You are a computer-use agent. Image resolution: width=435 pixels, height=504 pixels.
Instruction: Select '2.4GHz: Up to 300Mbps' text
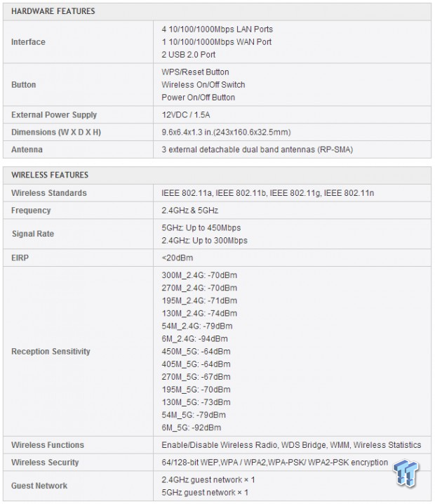[x=204, y=241]
